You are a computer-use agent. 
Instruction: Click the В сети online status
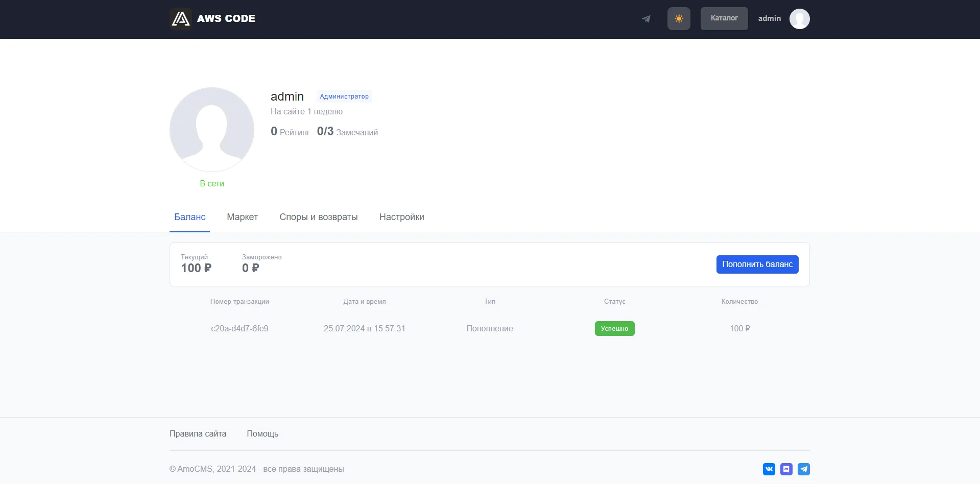[212, 184]
